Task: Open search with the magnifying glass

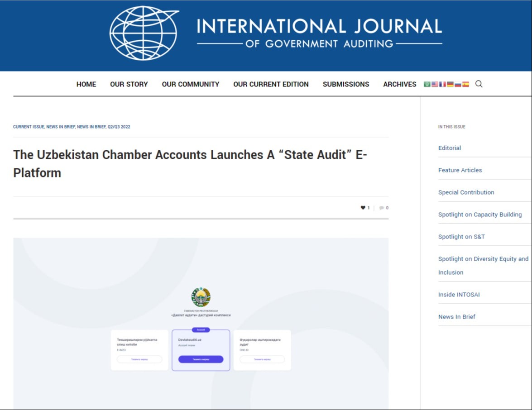Action: point(479,84)
